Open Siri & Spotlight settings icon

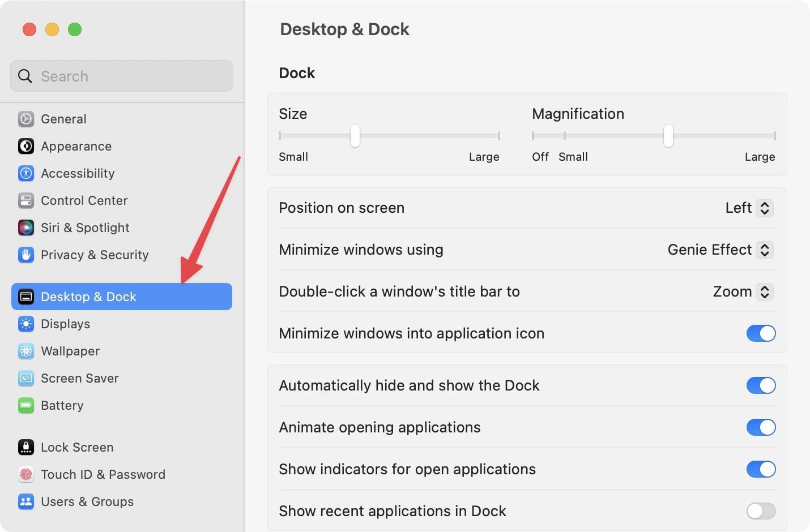pos(26,228)
